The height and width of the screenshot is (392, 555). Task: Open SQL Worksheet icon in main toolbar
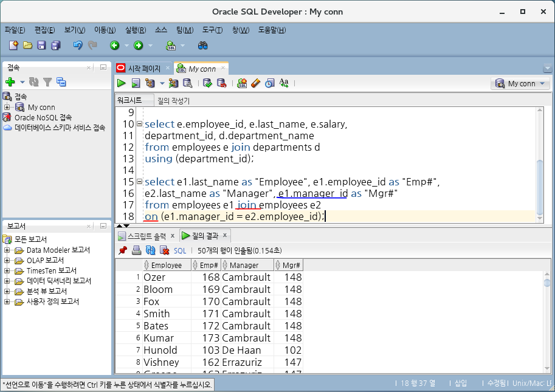coord(171,46)
